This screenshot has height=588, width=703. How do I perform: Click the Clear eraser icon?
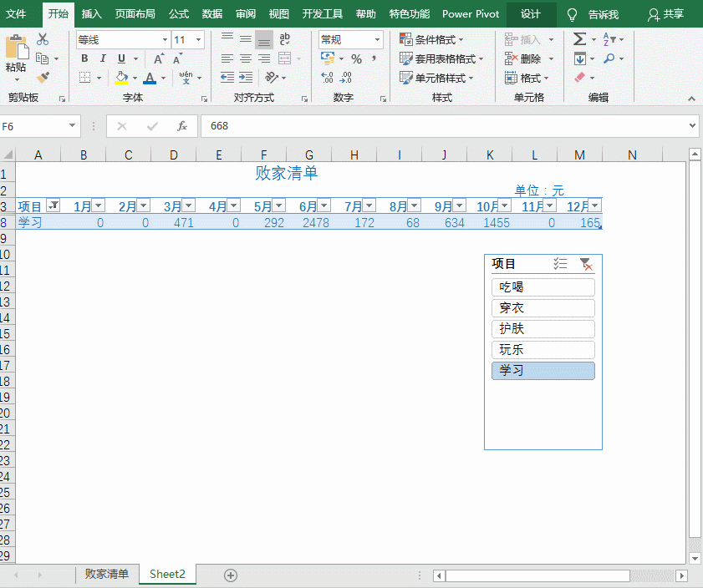(580, 78)
